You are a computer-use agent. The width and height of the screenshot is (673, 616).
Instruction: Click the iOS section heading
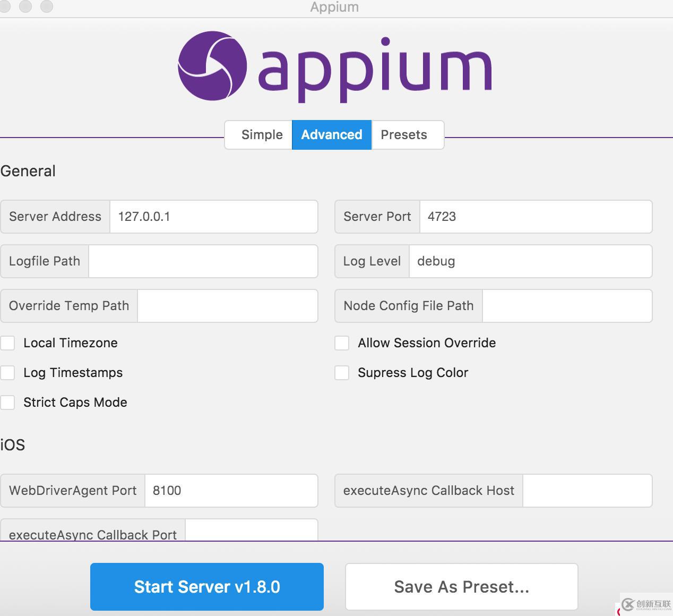(13, 445)
